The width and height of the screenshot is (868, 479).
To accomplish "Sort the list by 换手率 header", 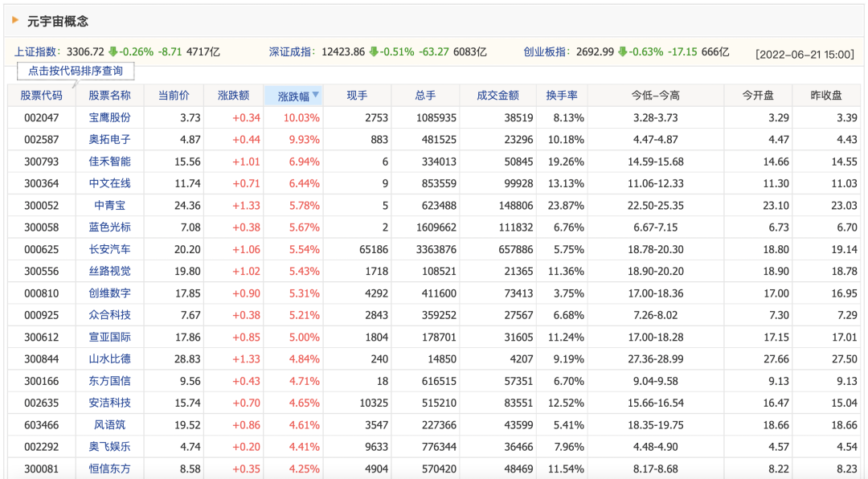I will (x=562, y=96).
